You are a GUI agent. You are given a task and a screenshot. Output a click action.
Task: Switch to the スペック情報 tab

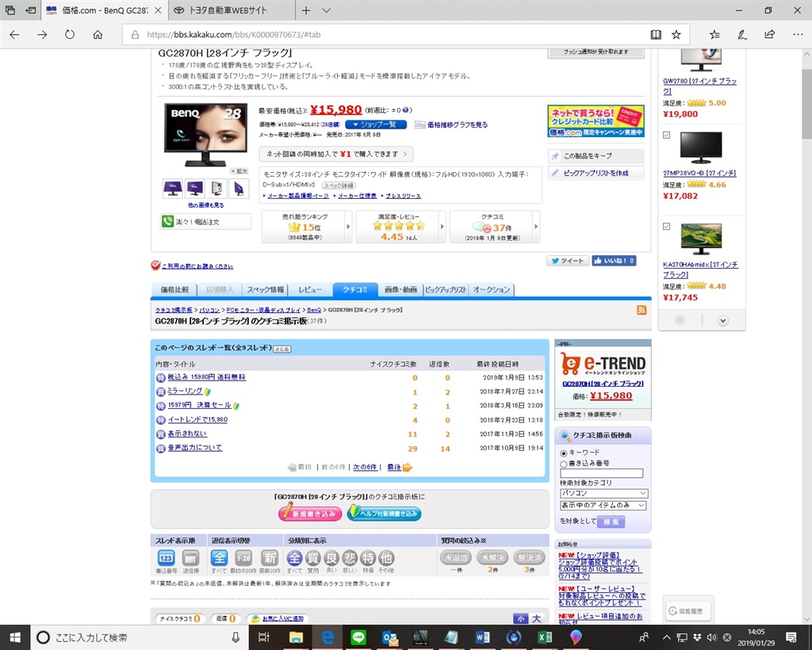(x=265, y=290)
